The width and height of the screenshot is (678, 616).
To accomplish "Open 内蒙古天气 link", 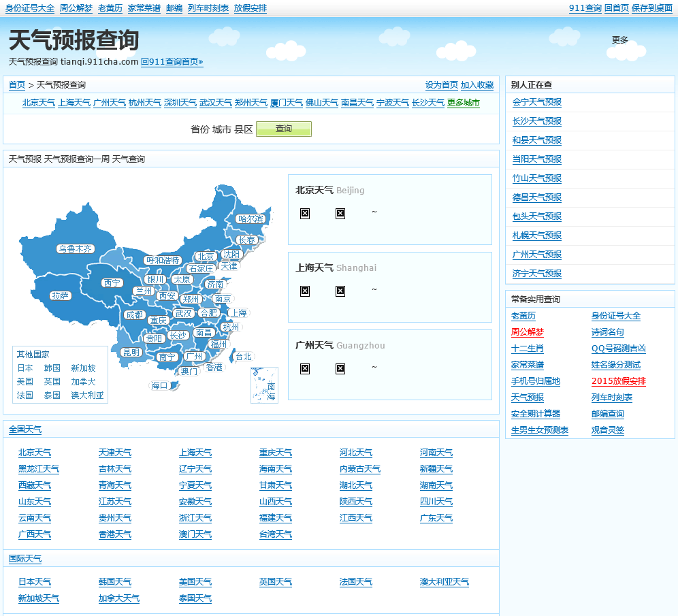I will click(x=359, y=469).
